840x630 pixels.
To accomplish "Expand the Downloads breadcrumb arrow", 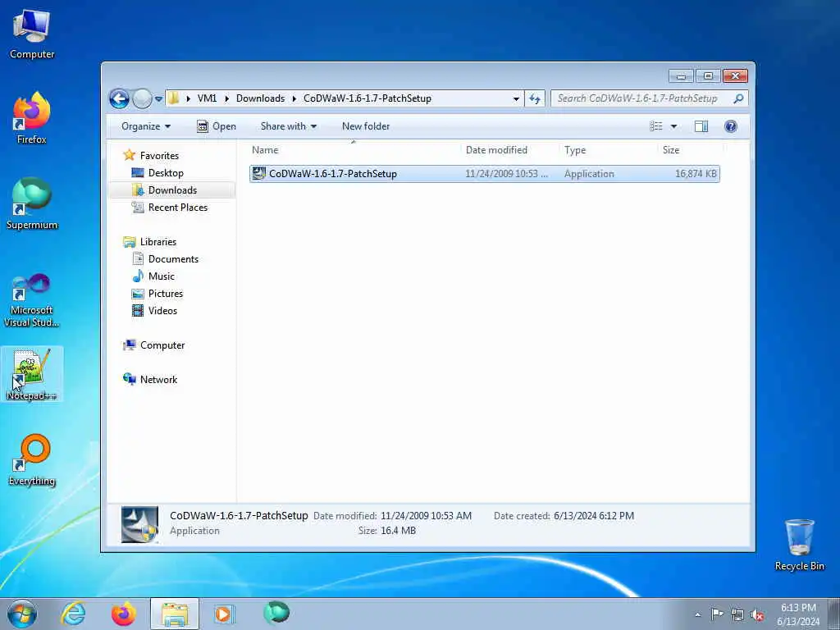I will [x=294, y=98].
